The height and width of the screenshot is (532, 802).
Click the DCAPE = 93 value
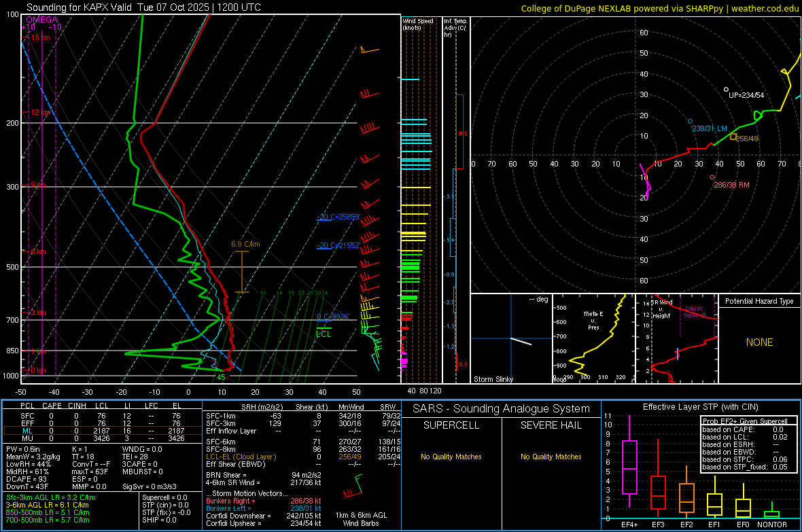27,479
